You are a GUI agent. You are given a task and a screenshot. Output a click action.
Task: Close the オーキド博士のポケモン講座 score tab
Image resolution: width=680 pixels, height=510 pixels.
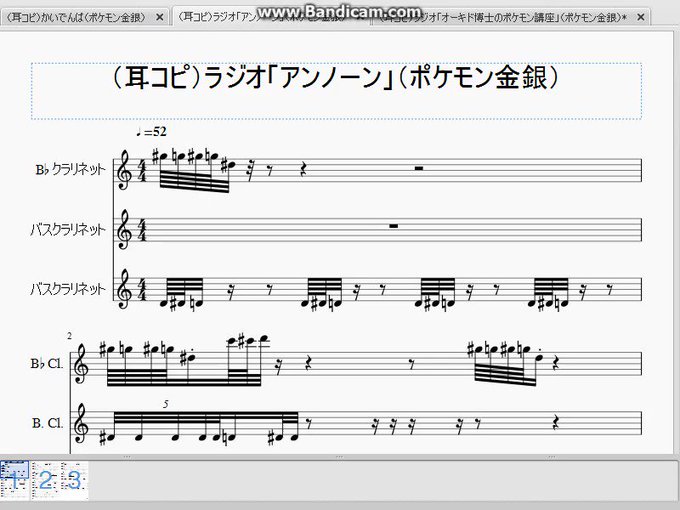coord(641,17)
